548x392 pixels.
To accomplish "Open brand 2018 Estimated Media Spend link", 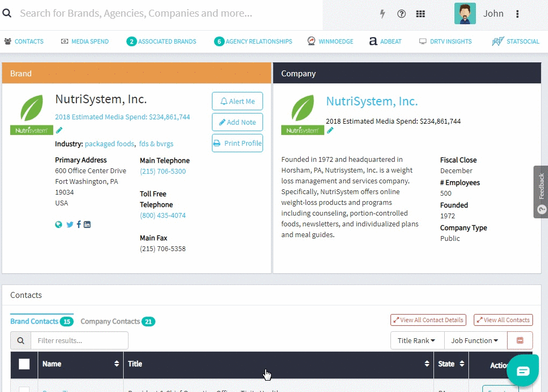I will [x=123, y=117].
